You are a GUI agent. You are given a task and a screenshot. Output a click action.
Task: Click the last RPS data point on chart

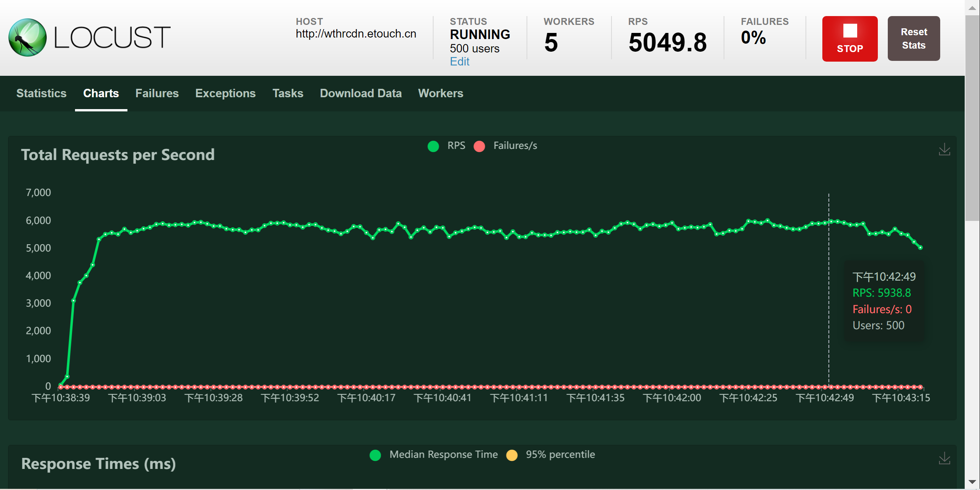click(x=920, y=248)
